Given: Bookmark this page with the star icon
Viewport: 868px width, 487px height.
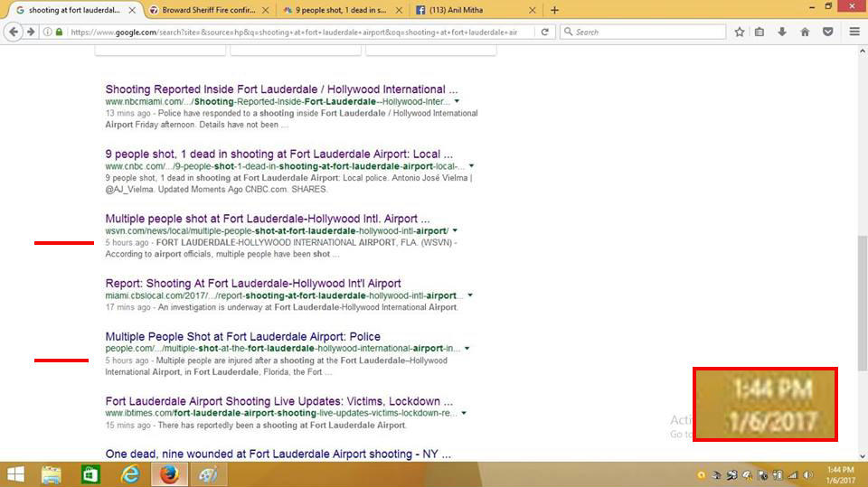Looking at the screenshot, I should 740,33.
